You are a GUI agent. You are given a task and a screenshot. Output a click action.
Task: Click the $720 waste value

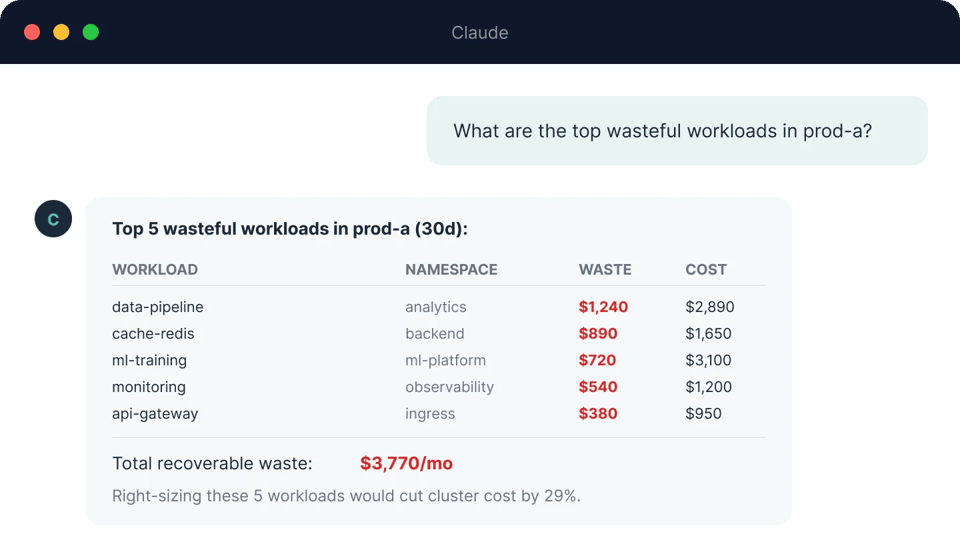(x=598, y=360)
